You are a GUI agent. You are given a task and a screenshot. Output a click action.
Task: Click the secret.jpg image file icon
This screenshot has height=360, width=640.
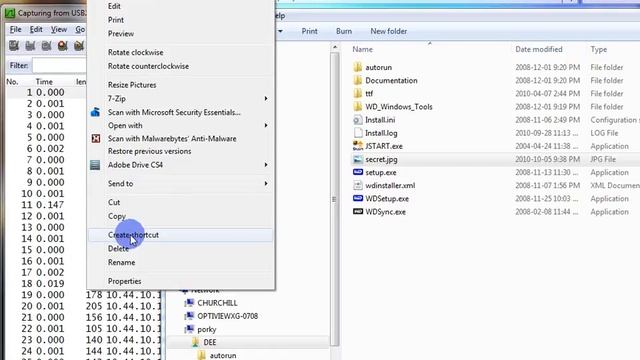point(358,159)
